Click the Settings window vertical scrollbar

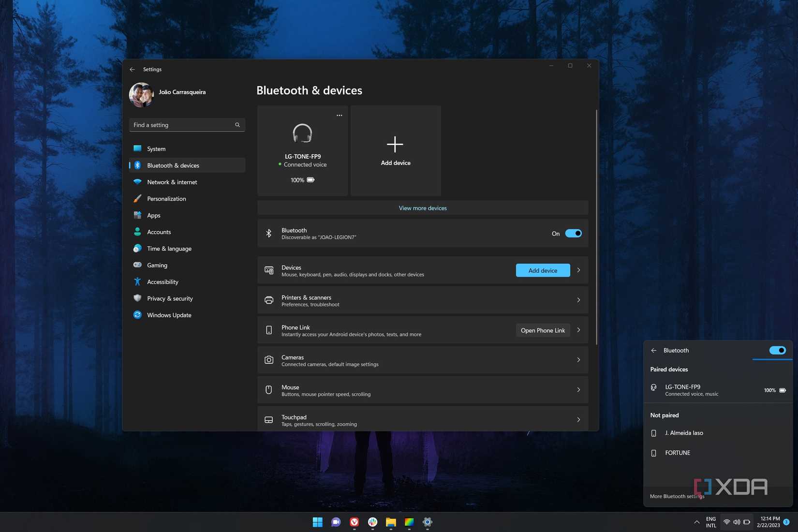(x=596, y=227)
